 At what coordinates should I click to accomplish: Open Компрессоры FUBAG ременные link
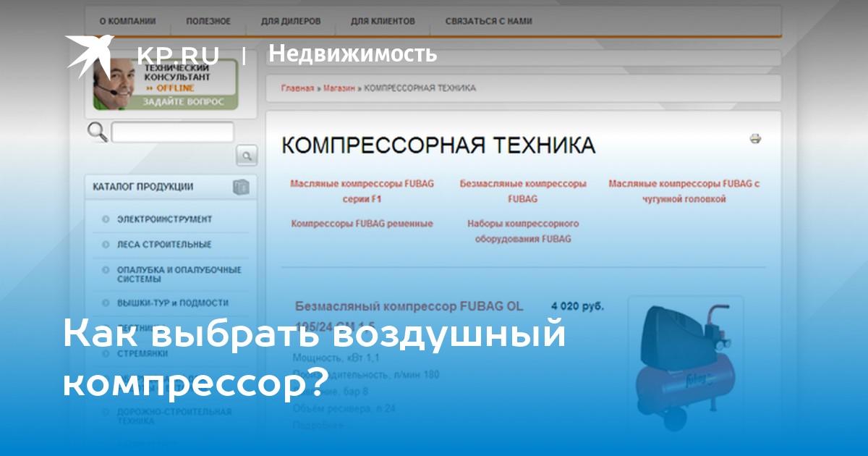(x=362, y=224)
